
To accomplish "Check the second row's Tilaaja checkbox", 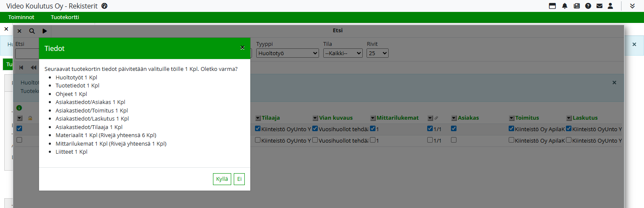I will 258,140.
